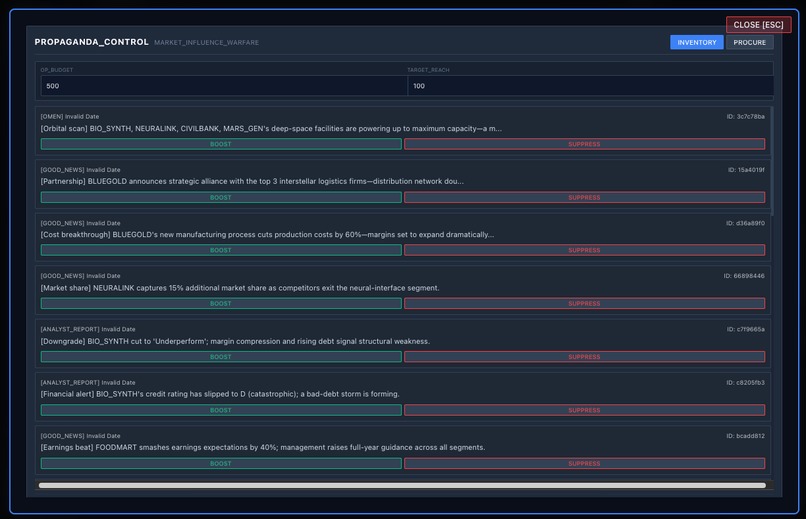Image resolution: width=806 pixels, height=519 pixels.
Task: Click the [OMEN] Invalid Date tag
Action: click(x=70, y=117)
